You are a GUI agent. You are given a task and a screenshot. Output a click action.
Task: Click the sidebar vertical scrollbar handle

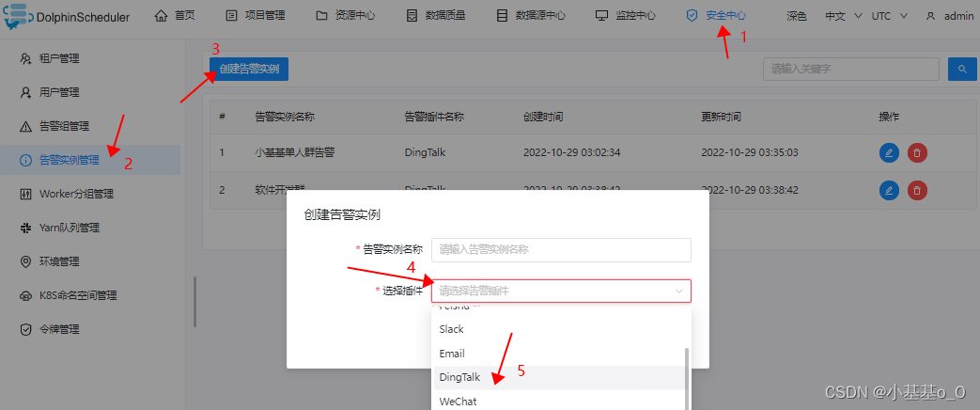point(195,302)
